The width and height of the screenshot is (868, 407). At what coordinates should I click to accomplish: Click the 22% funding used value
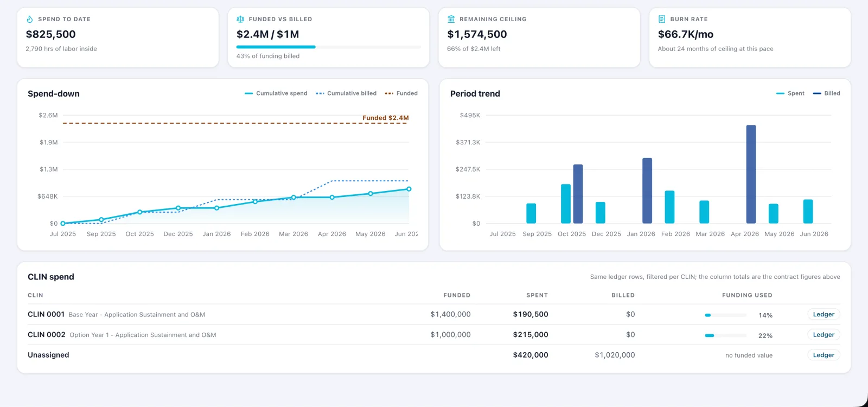[765, 336]
